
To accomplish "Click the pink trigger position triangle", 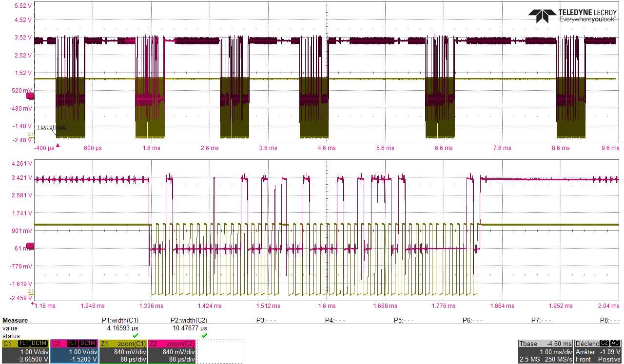I will 58,145.
